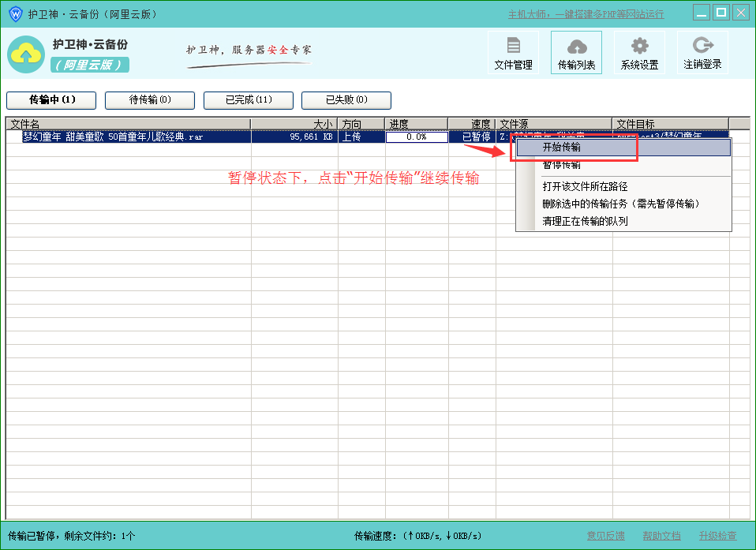The height and width of the screenshot is (550, 756).
Task: Click the shield icon in title bar
Action: coord(16,14)
